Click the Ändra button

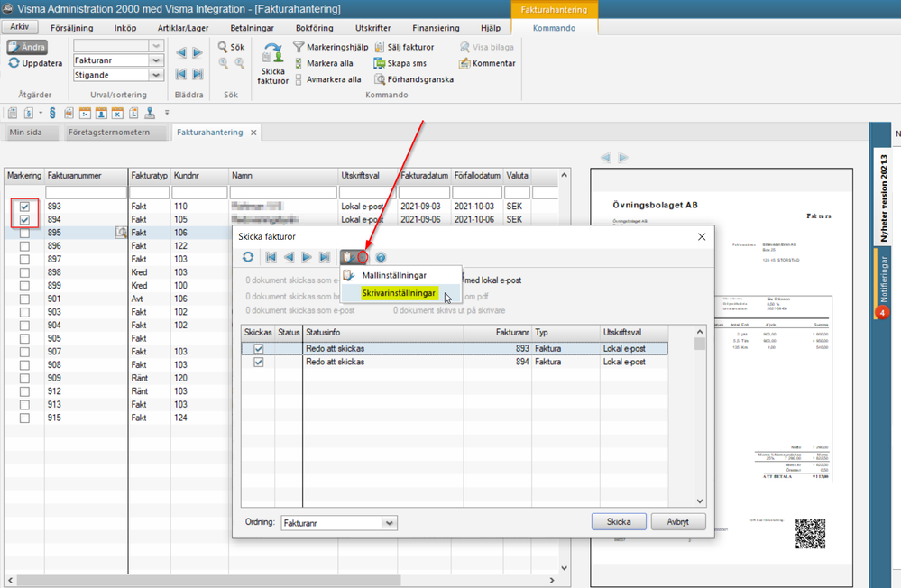click(x=28, y=47)
